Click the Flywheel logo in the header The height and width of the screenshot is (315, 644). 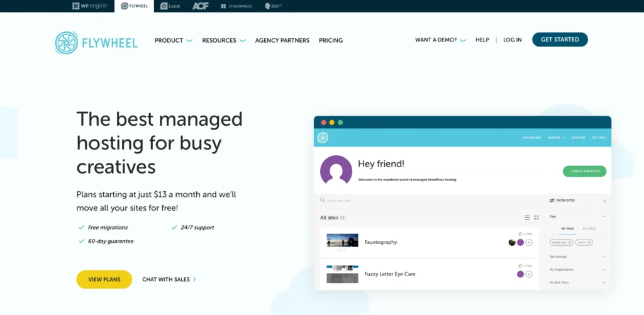click(94, 42)
